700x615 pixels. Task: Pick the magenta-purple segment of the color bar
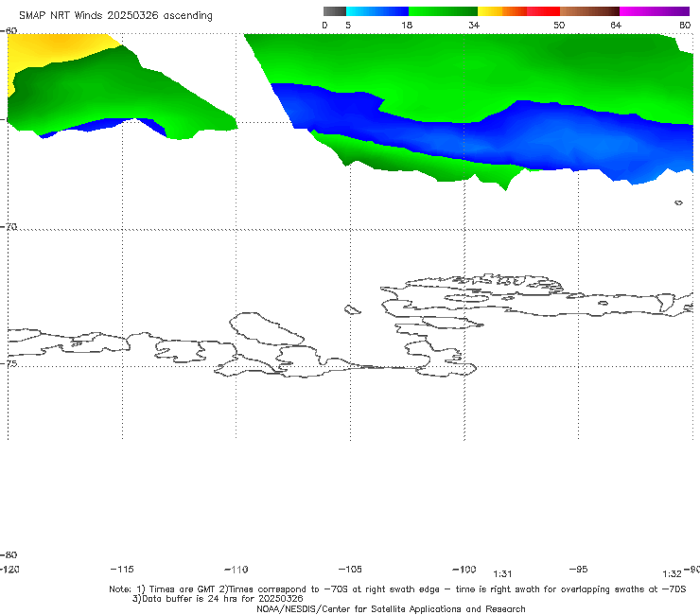point(655,11)
